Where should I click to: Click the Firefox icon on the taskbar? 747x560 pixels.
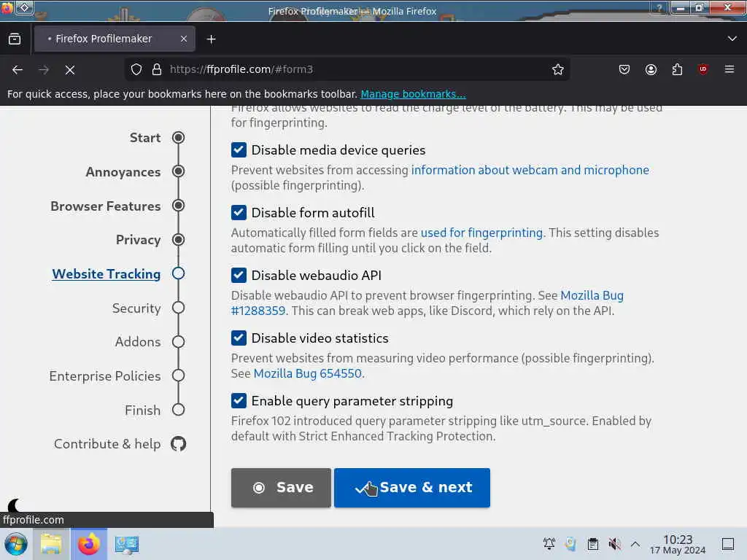tap(89, 544)
